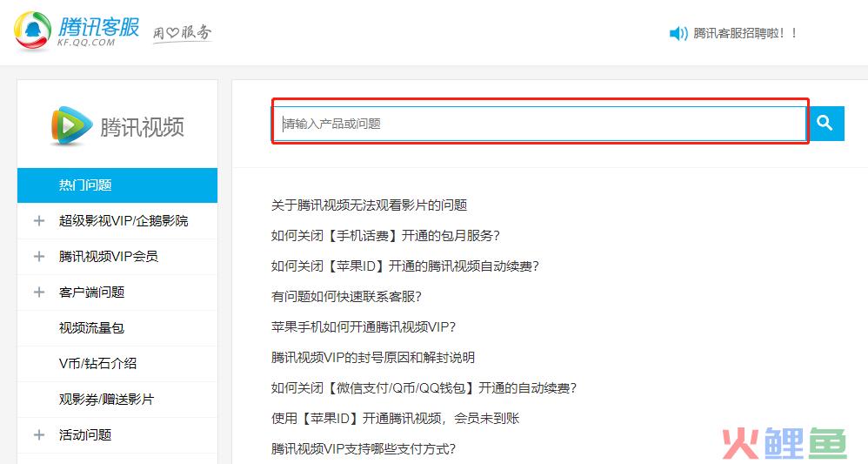Screen dimensions: 868x464
Task: Expand the 腾讯视频VIP会员 plus sign
Action: (39, 256)
